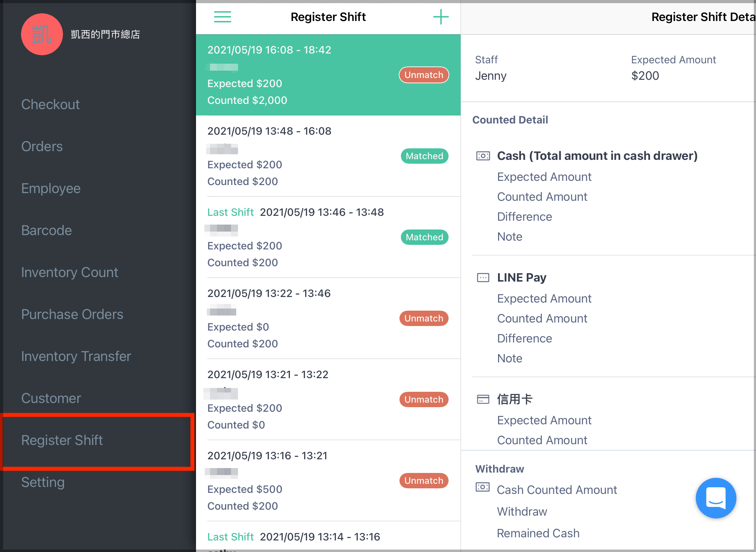Click Unmatch badge on 13:16 - 13:21 shift

tap(424, 481)
